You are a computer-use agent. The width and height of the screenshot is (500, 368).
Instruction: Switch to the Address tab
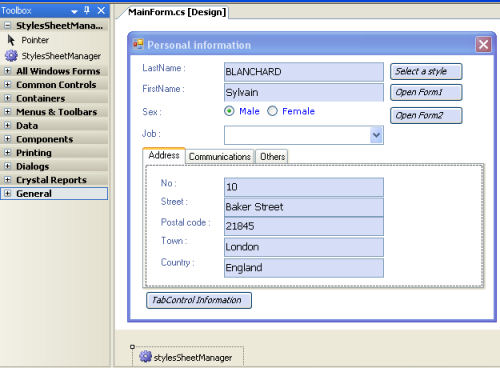click(x=164, y=156)
